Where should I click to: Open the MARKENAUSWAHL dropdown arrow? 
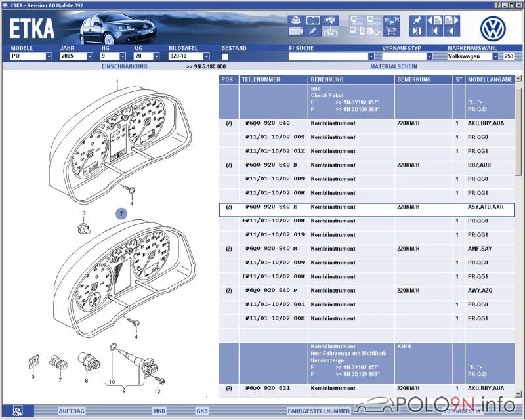pyautogui.click(x=495, y=56)
